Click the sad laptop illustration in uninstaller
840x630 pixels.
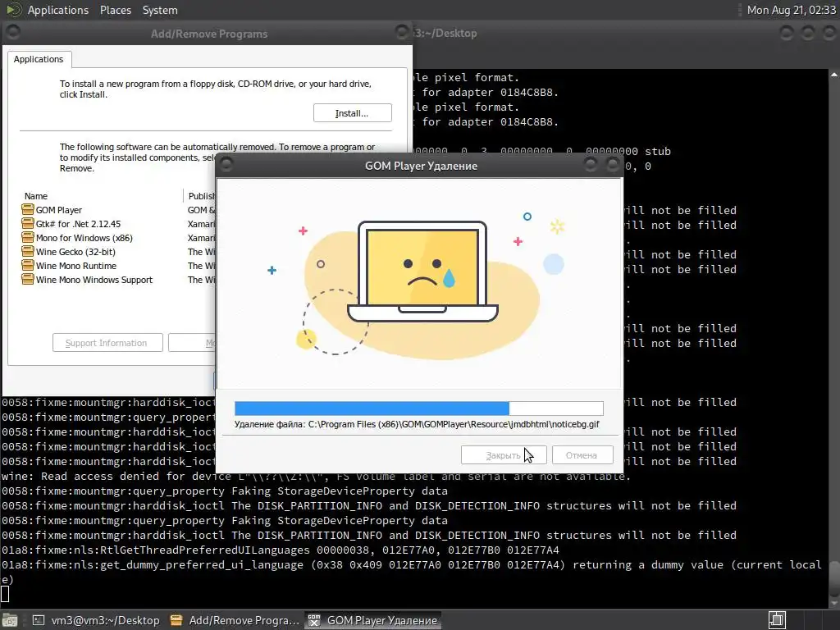point(422,272)
